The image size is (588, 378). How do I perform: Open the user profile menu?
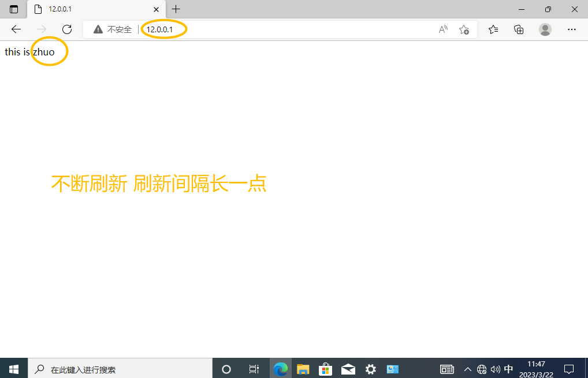[x=545, y=29]
